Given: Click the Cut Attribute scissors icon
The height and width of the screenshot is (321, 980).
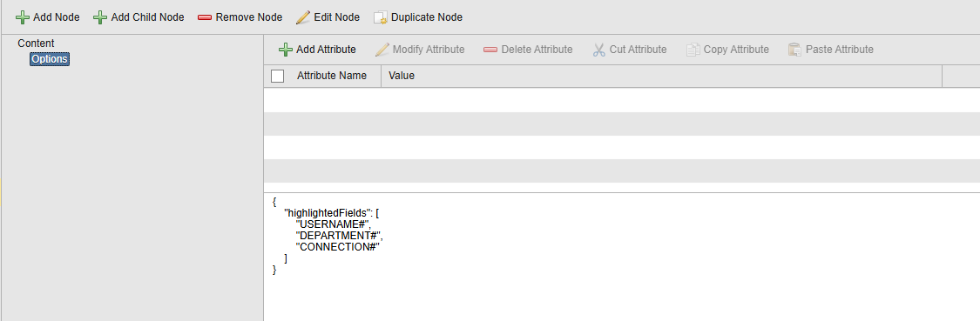Looking at the screenshot, I should pos(598,50).
